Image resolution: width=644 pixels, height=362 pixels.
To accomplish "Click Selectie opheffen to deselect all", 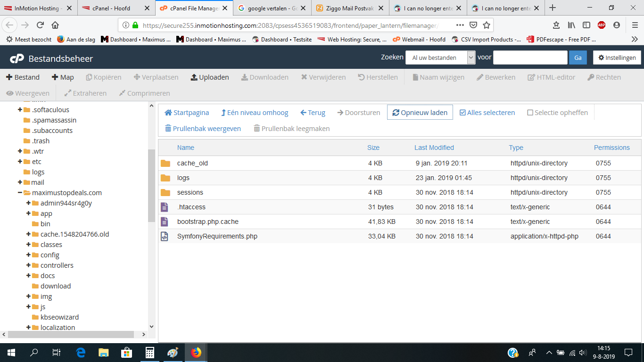I will [x=557, y=113].
